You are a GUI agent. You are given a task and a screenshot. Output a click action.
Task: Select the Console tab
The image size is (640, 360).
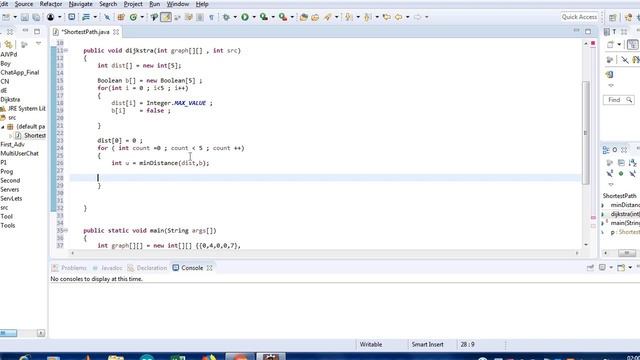pyautogui.click(x=192, y=268)
